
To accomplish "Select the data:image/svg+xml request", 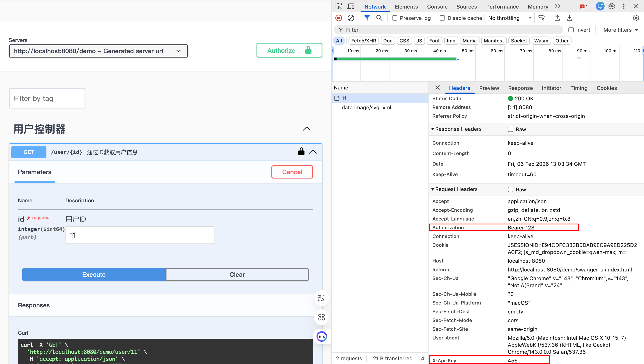I will click(x=380, y=107).
